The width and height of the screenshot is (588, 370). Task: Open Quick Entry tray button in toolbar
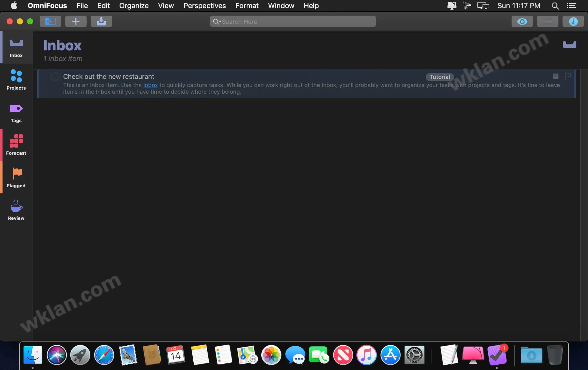[101, 21]
